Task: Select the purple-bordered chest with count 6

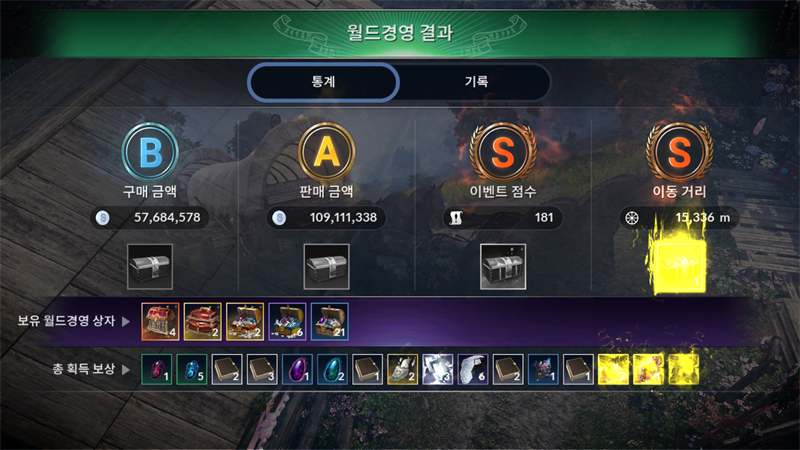Action: tap(287, 321)
